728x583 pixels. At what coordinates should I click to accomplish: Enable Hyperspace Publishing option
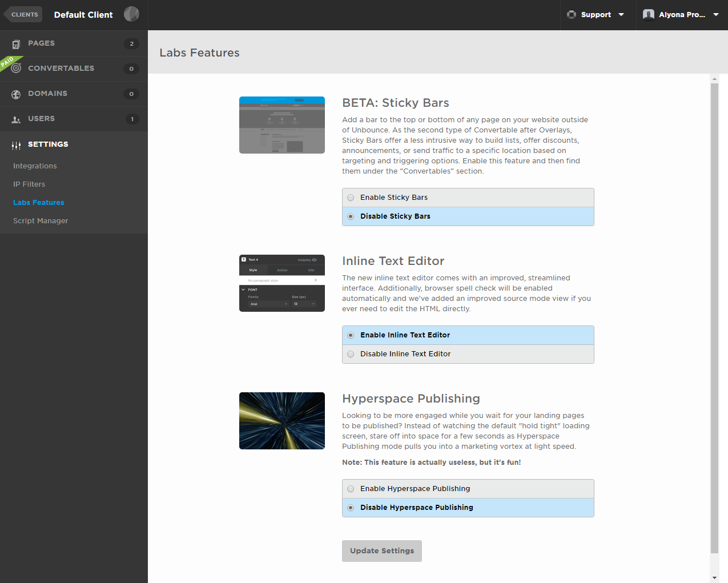coord(351,489)
